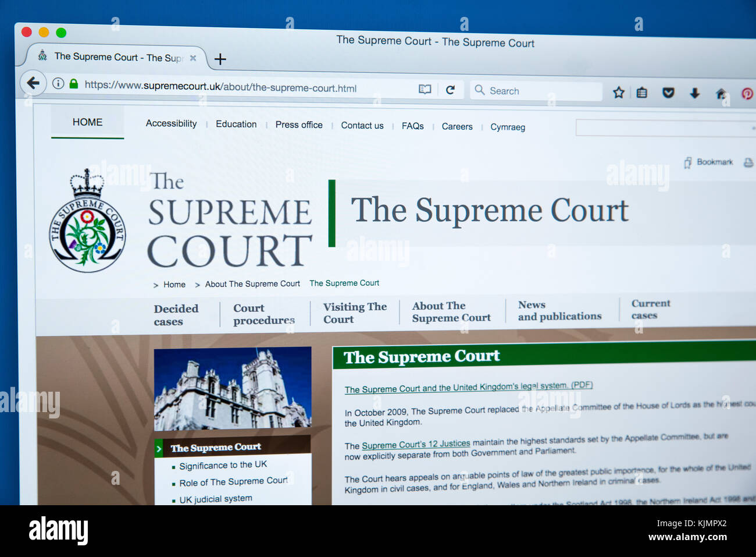Switch the site to Cymraeg

[x=508, y=127]
